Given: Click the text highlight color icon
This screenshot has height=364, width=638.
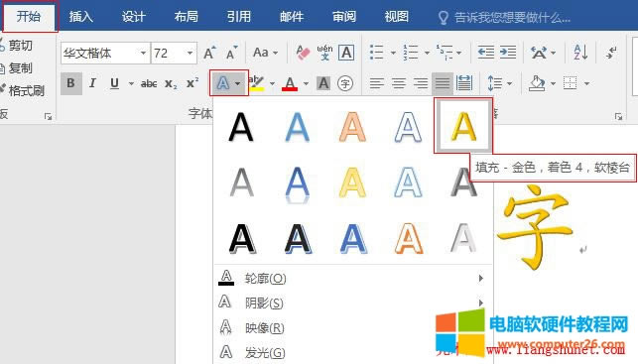Looking at the screenshot, I should coord(256,83).
